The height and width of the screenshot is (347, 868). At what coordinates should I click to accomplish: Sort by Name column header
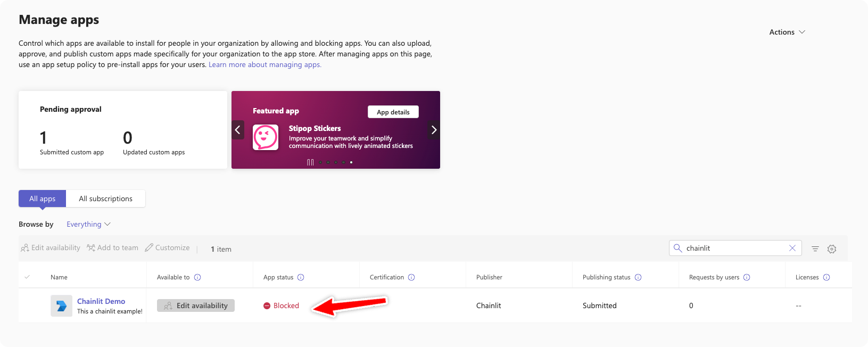click(x=59, y=277)
